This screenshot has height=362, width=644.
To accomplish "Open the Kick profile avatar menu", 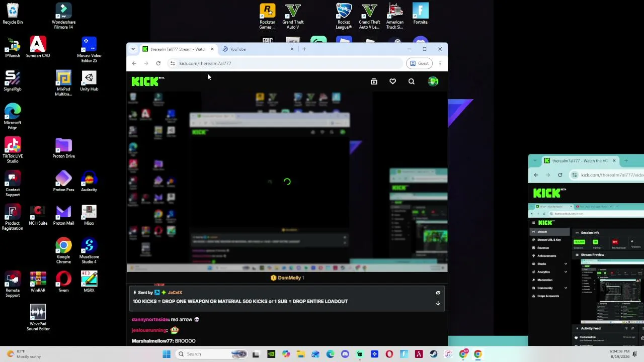I will 433,81.
